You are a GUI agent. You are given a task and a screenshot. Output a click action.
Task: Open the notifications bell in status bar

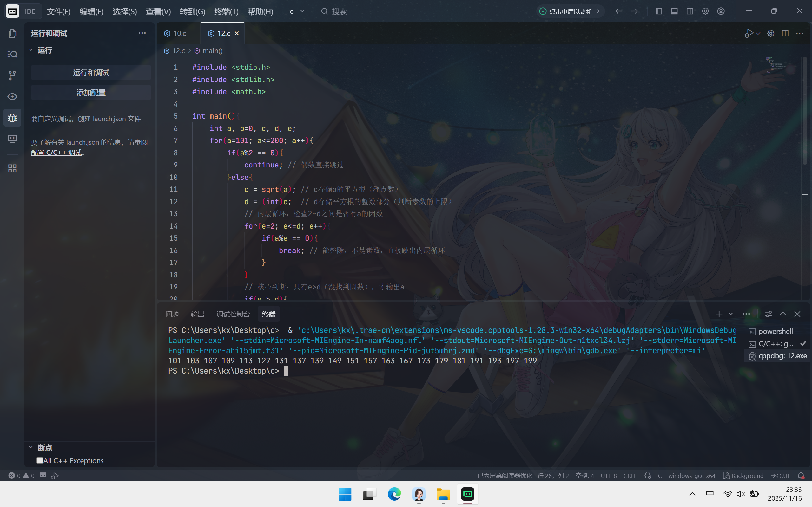pos(801,476)
